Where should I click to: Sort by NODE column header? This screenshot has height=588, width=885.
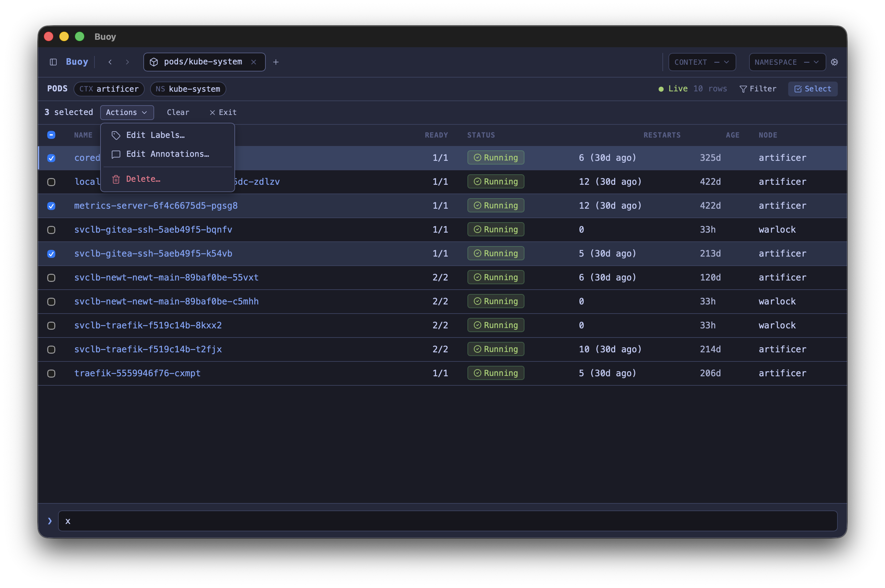pos(768,135)
